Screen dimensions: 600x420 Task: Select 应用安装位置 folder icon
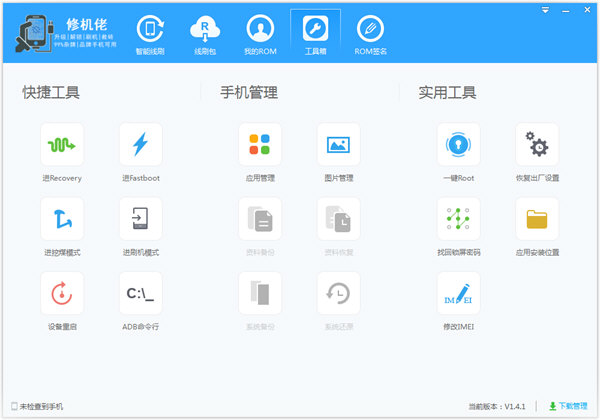pyautogui.click(x=537, y=219)
